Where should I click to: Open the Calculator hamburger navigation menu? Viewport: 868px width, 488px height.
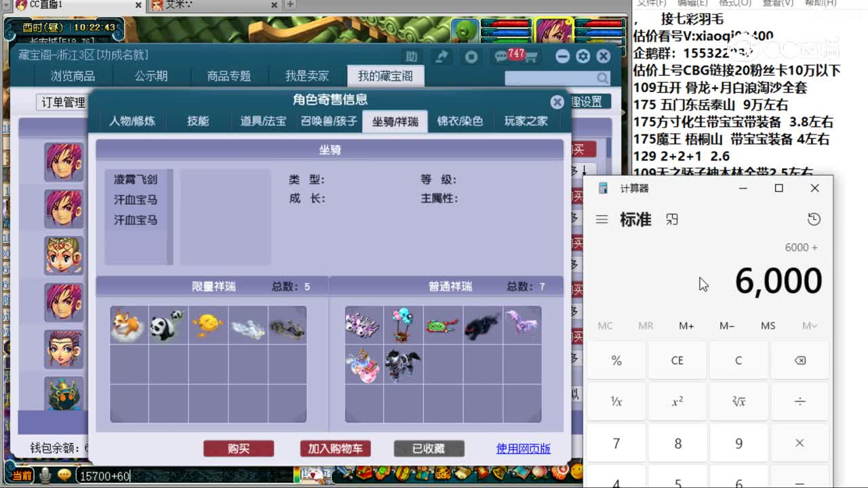(602, 219)
